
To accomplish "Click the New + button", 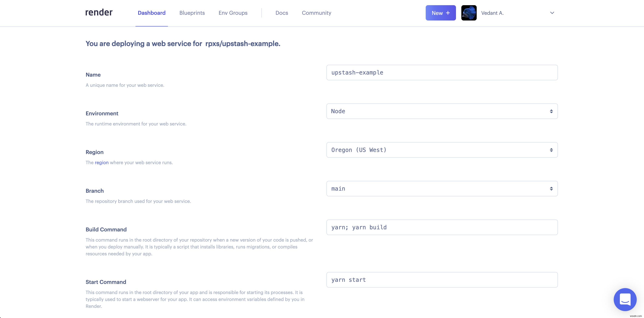I will click(440, 12).
